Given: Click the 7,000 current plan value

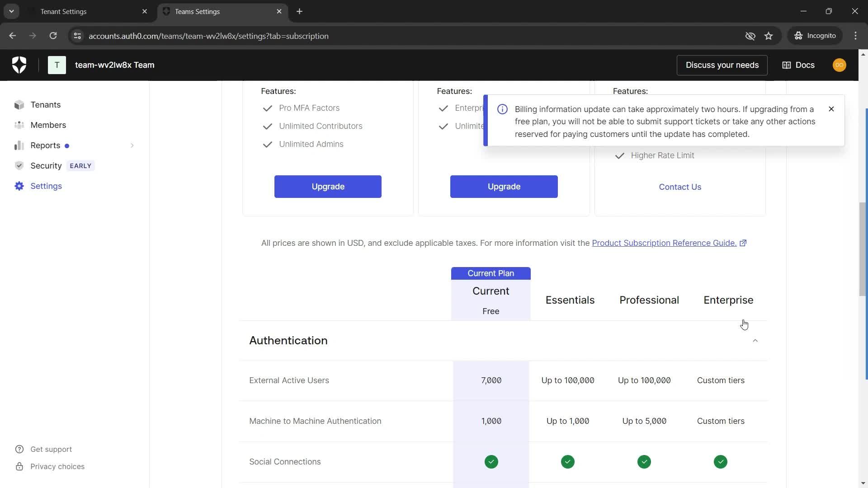Looking at the screenshot, I should point(491,380).
